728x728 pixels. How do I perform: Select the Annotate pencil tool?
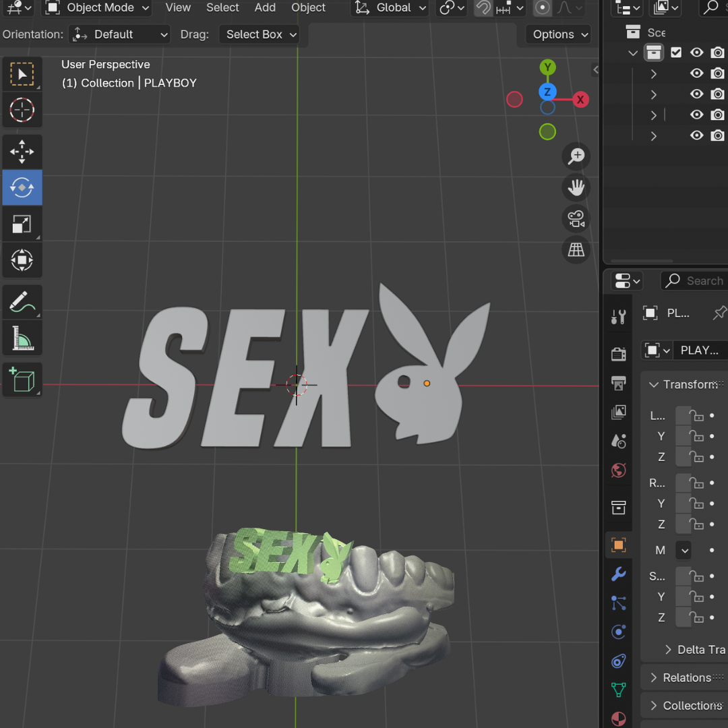22,302
